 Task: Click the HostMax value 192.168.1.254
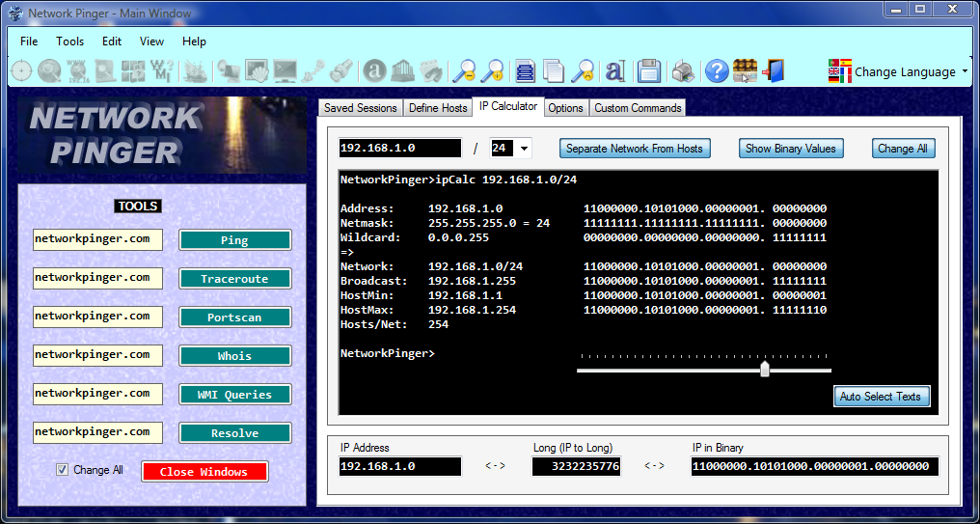click(x=472, y=310)
